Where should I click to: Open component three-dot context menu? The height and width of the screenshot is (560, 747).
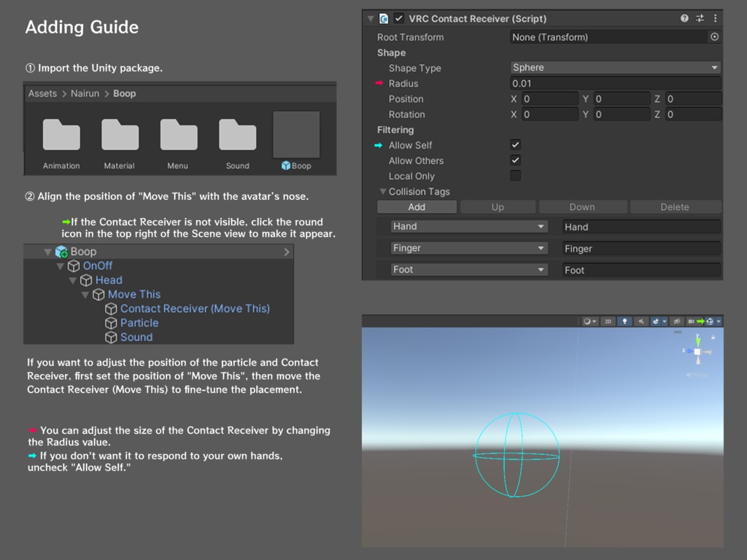[x=715, y=18]
